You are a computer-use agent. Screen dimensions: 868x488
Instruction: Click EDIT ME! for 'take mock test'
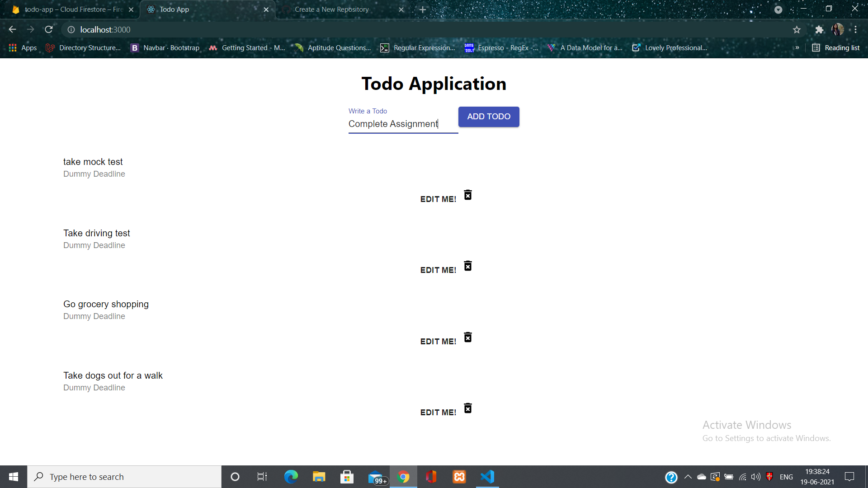pos(438,198)
